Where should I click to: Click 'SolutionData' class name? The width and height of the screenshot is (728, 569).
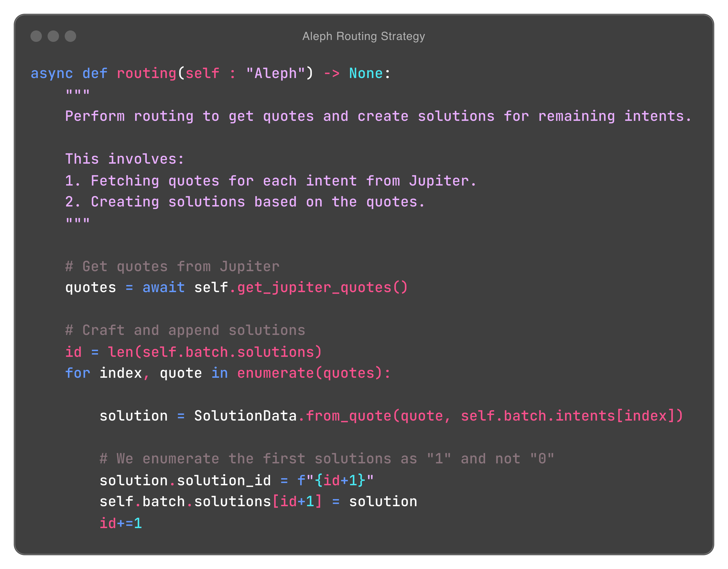(245, 416)
